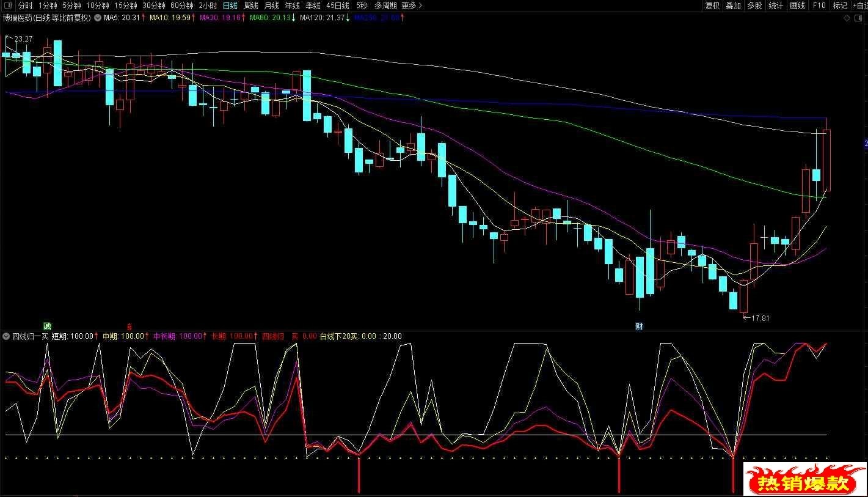868x497 pixels.
Task: Click the diamond icon at chart top-right
Action: click(x=847, y=18)
